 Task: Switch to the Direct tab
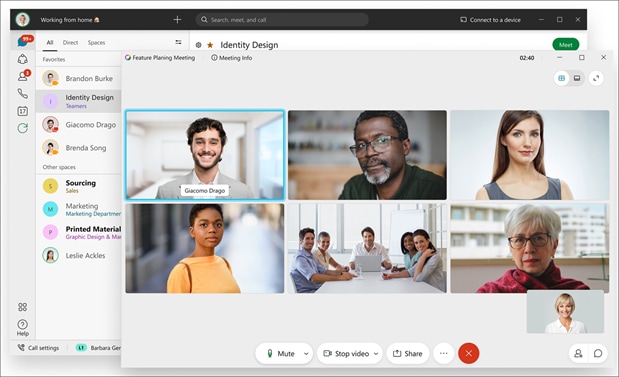[x=70, y=42]
